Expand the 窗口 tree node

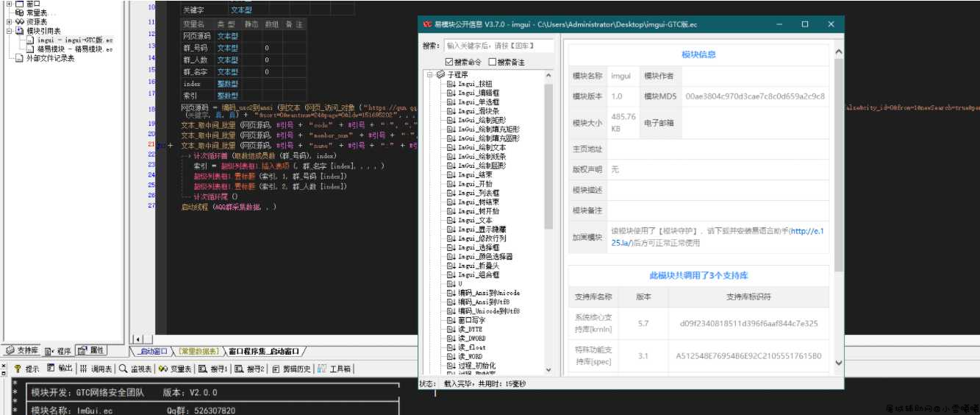(x=10, y=4)
